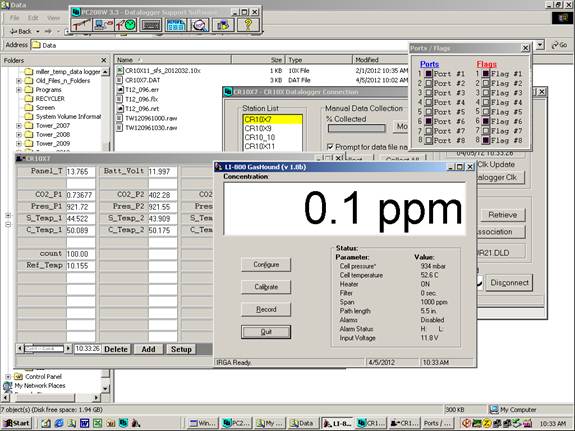
Task: Click the LI-800 GasHound title bar icon
Action: (219, 167)
